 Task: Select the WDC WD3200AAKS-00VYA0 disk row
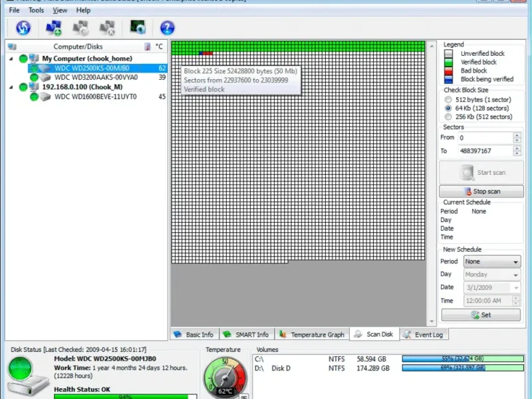(98, 77)
